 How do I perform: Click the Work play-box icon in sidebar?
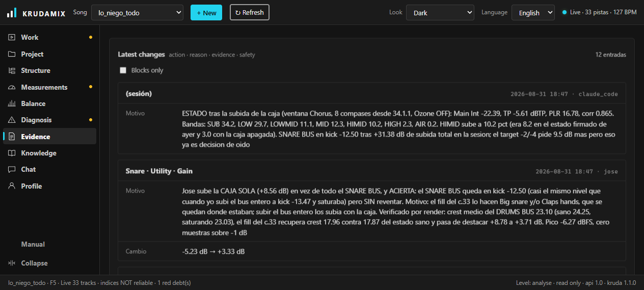click(12, 37)
